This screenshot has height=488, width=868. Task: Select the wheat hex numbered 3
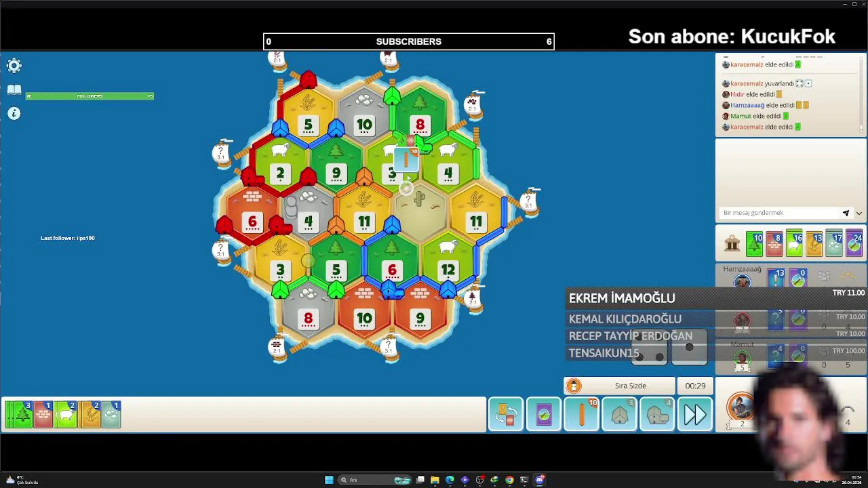[280, 263]
